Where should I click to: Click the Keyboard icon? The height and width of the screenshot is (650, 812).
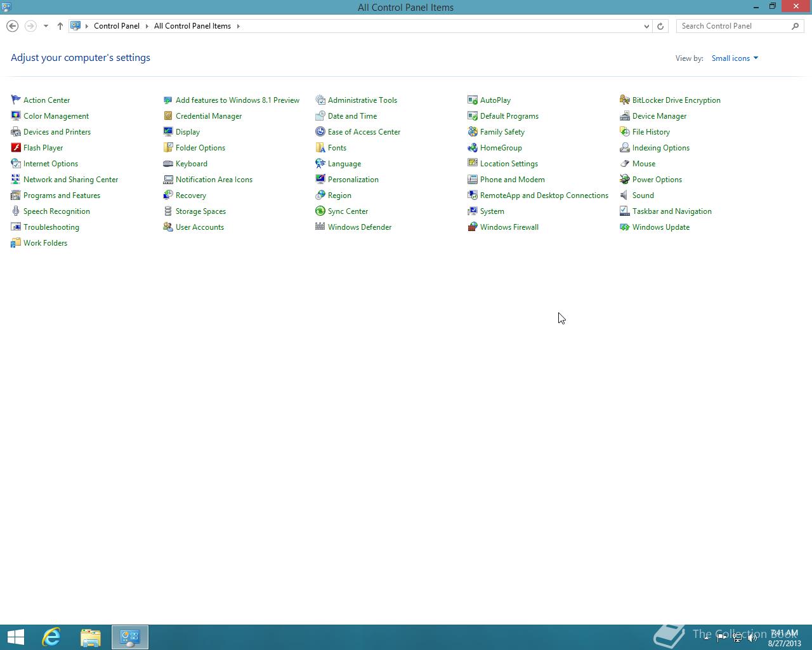tap(168, 164)
